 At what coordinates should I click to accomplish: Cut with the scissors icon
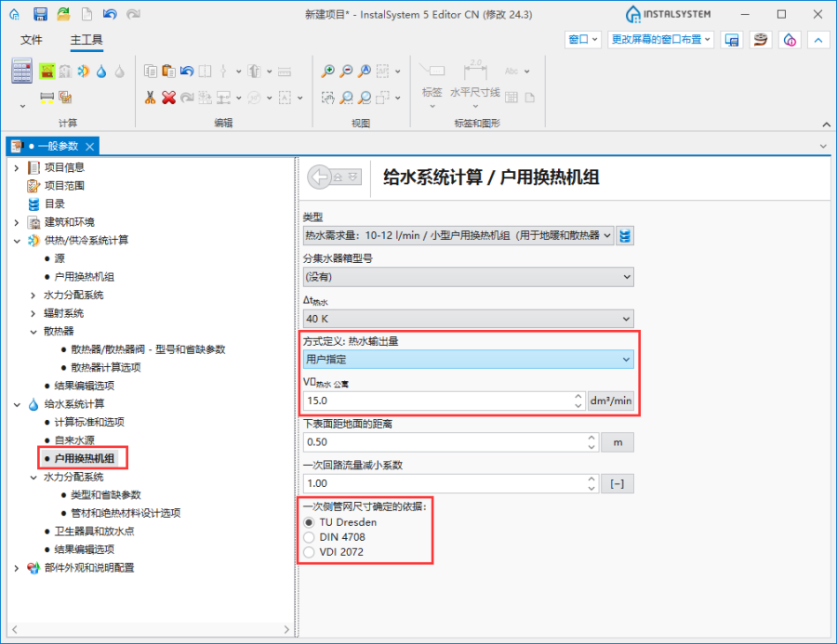(151, 97)
